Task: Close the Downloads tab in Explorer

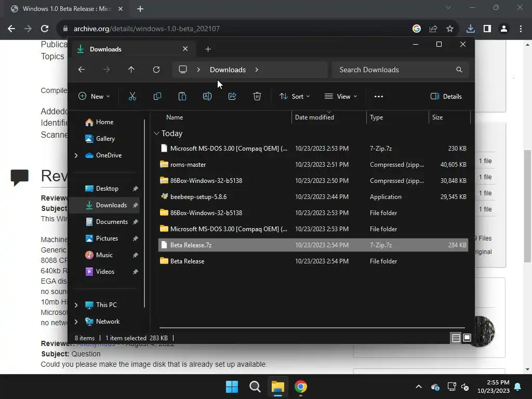Action: 185,49
